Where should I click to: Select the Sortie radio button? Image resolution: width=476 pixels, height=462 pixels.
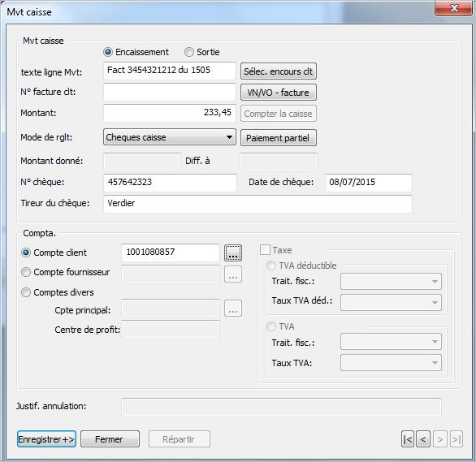[188, 52]
